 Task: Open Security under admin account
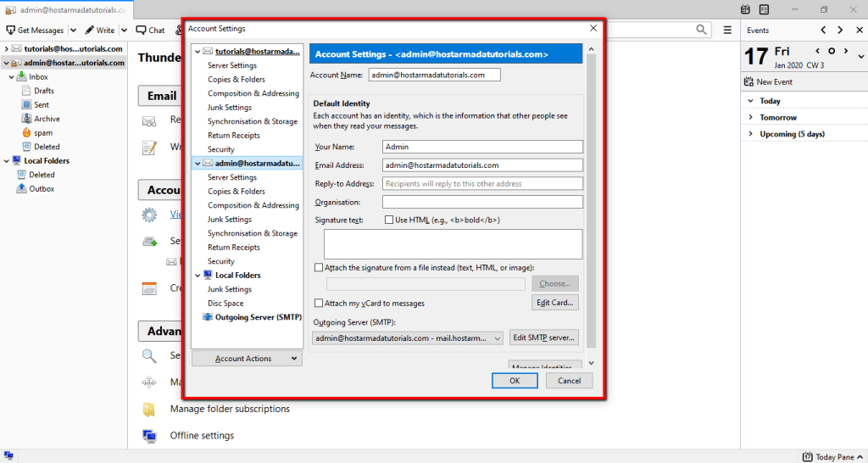[221, 261]
